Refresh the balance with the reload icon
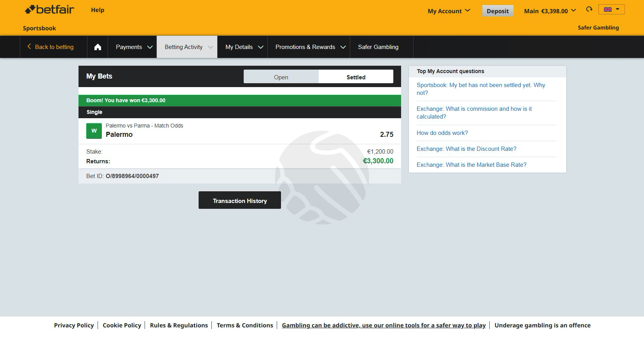 tap(589, 9)
